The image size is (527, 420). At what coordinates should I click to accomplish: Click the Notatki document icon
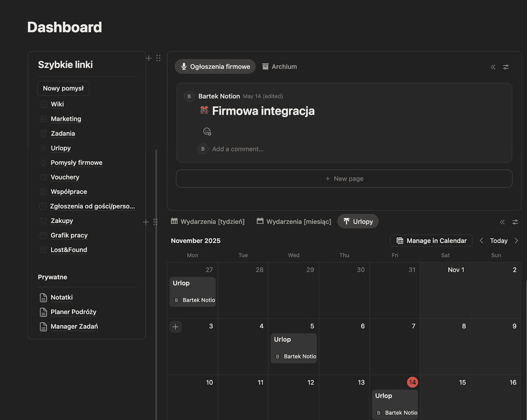tap(43, 298)
